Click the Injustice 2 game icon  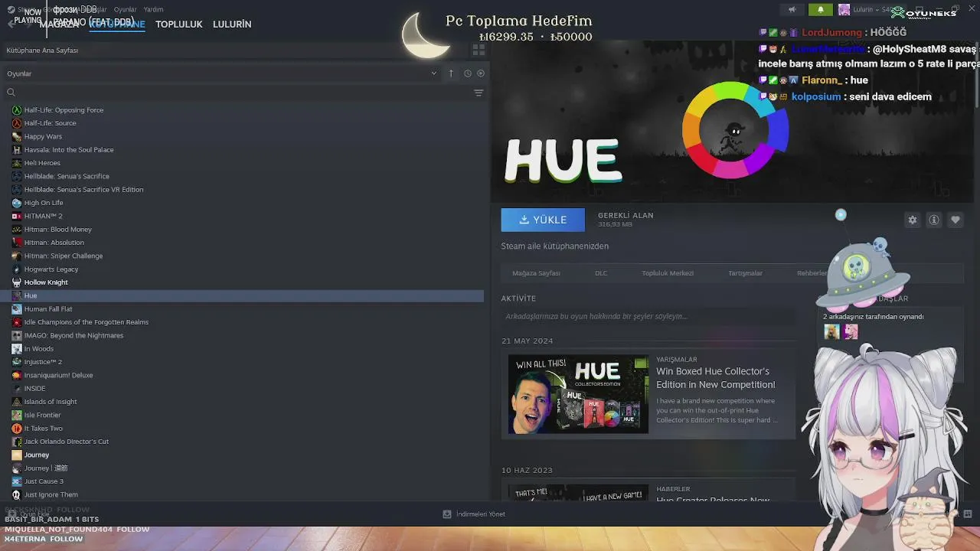[17, 362]
